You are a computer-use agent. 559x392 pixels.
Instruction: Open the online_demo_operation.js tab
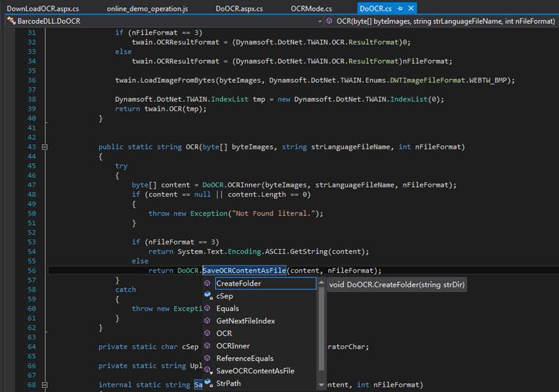(x=147, y=9)
